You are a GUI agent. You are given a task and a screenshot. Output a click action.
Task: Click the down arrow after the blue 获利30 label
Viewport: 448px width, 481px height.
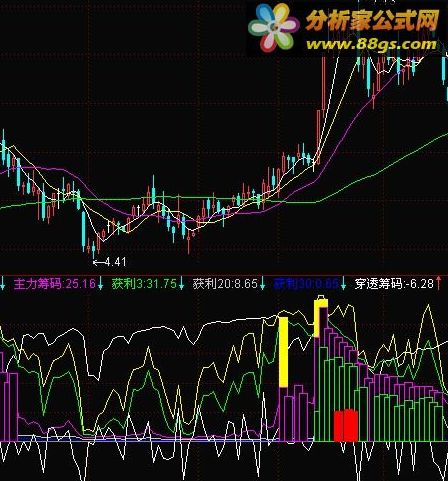[343, 284]
